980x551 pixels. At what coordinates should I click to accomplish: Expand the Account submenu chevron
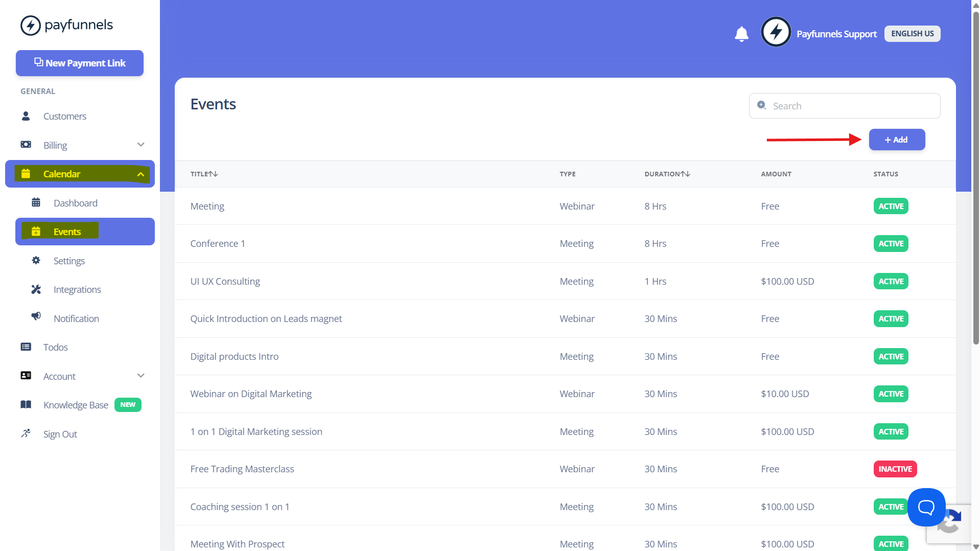(x=141, y=376)
